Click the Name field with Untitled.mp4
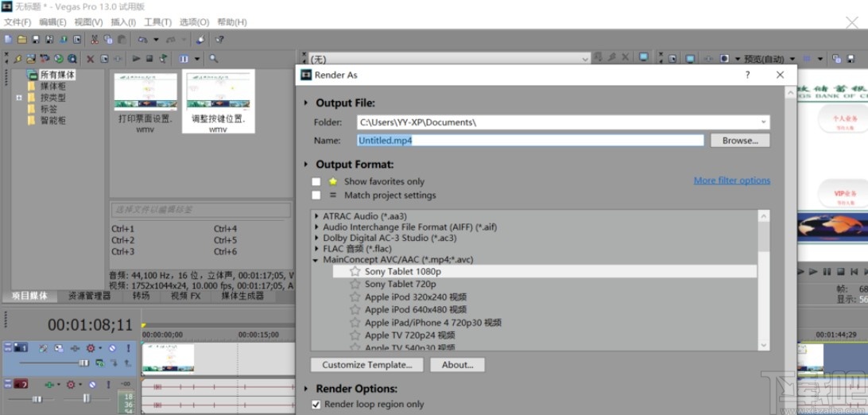Viewport: 868px width, 415px height. point(530,141)
